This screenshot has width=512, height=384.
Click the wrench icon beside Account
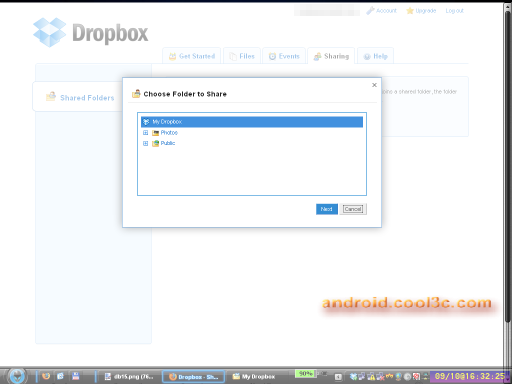pyautogui.click(x=370, y=11)
